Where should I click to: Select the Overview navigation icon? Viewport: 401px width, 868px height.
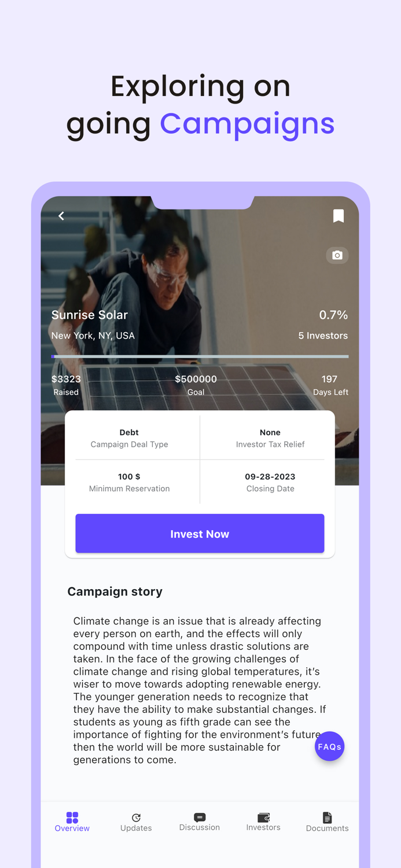(72, 817)
